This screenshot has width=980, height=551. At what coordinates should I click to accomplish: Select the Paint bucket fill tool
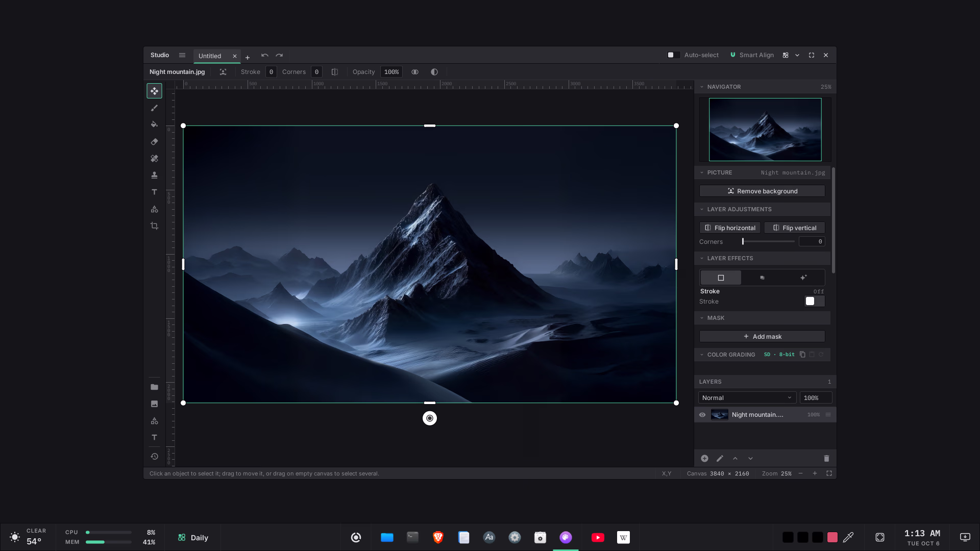[x=154, y=124]
